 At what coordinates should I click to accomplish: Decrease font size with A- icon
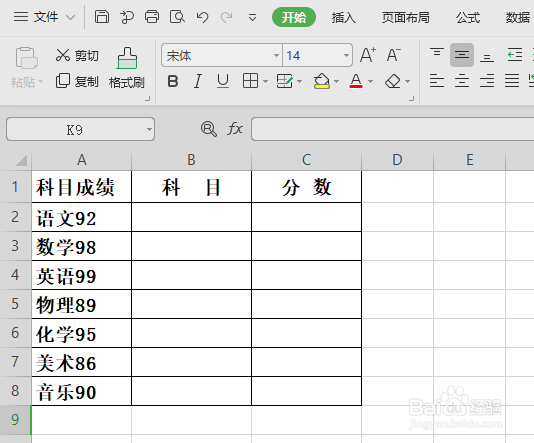393,55
